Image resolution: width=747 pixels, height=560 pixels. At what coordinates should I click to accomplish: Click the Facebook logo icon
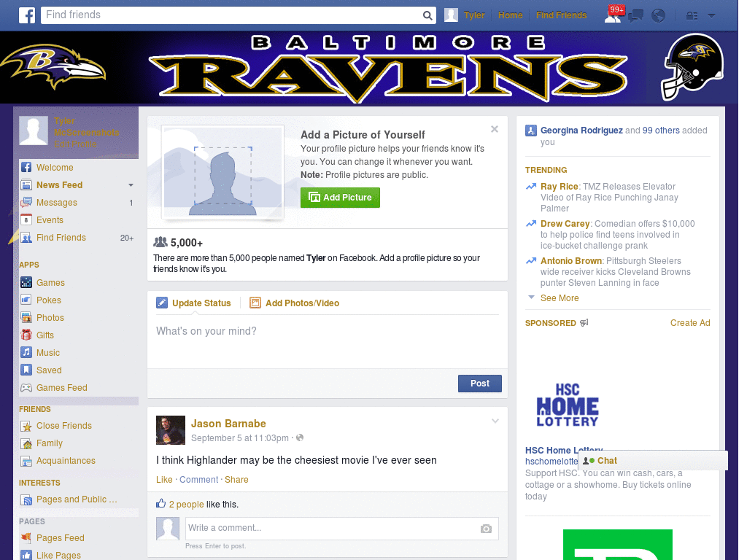coord(27,15)
